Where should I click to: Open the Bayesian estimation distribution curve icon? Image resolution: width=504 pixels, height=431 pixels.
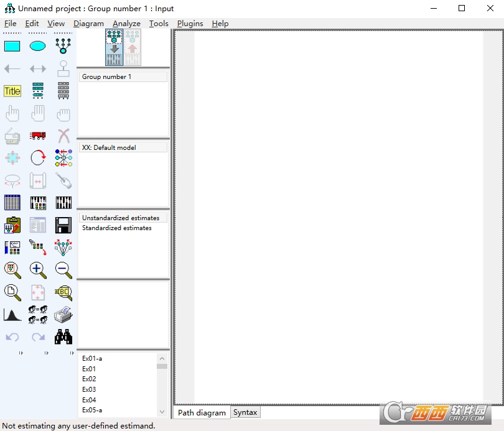[x=12, y=315]
